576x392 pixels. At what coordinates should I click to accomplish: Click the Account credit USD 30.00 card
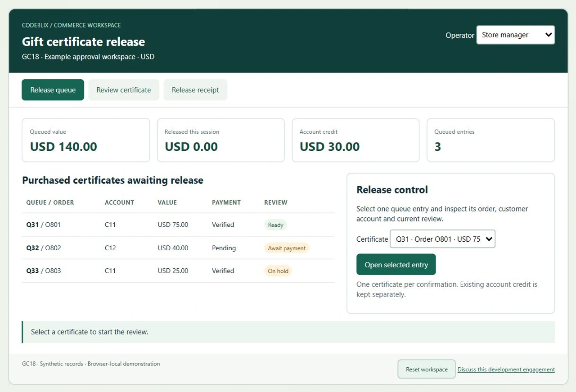355,140
